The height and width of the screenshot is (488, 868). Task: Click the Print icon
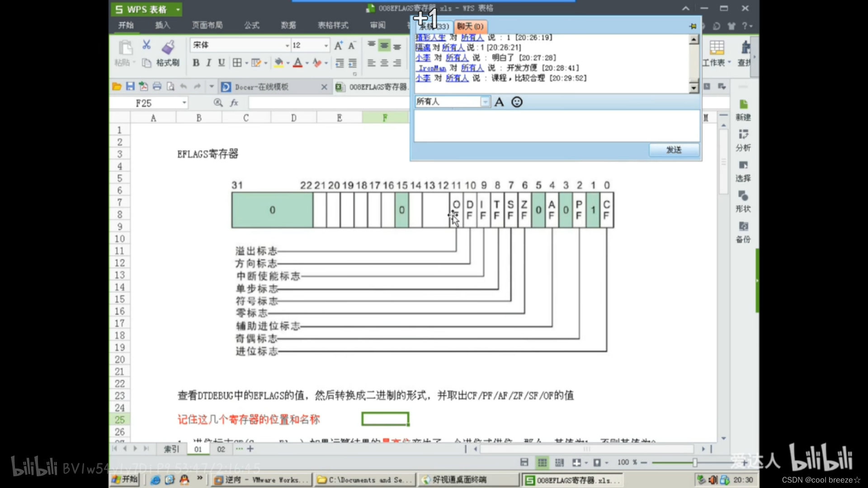click(157, 86)
